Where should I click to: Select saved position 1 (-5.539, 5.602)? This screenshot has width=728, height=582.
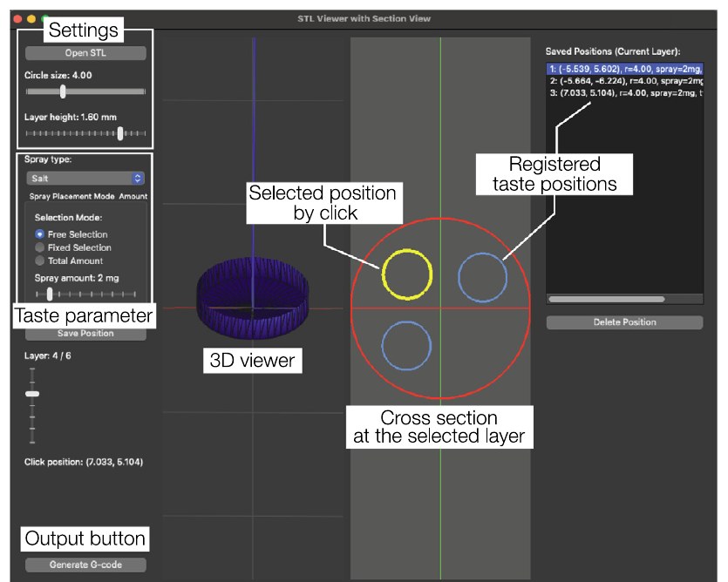tap(624, 69)
